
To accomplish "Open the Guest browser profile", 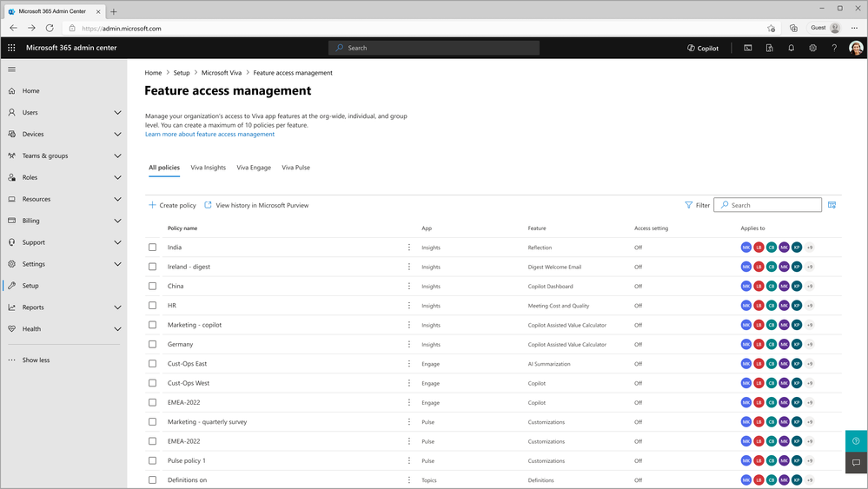I will coord(825,28).
